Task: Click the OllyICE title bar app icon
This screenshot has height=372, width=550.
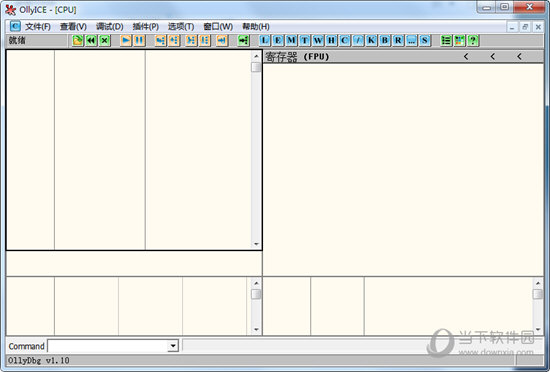Action: click(11, 10)
